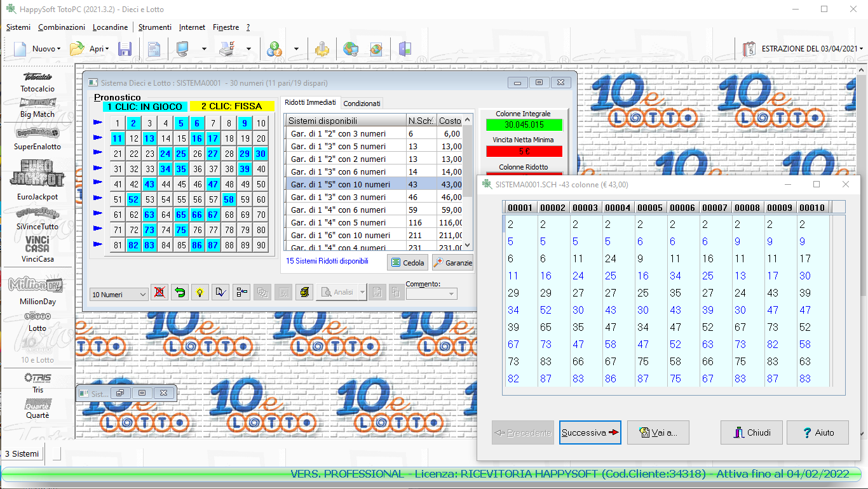The width and height of the screenshot is (868, 489).
Task: Toggle number 90 in the Pronostico grid
Action: click(x=261, y=245)
